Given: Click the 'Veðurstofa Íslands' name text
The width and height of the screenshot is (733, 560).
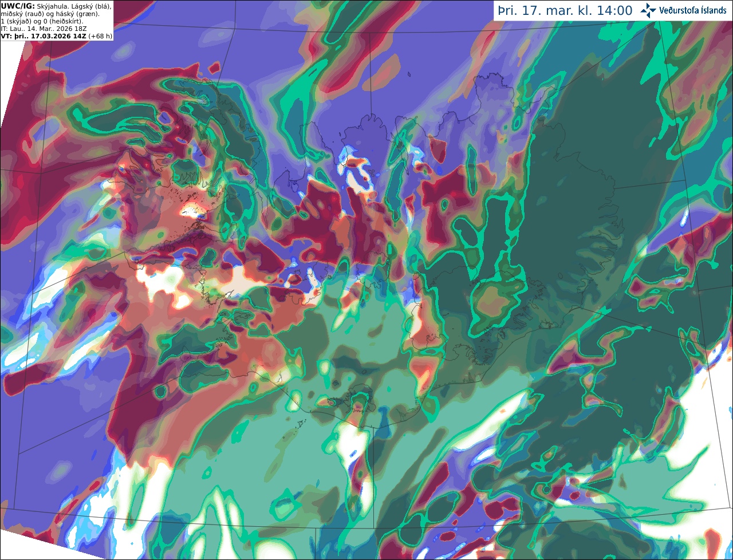Looking at the screenshot, I should [x=692, y=10].
